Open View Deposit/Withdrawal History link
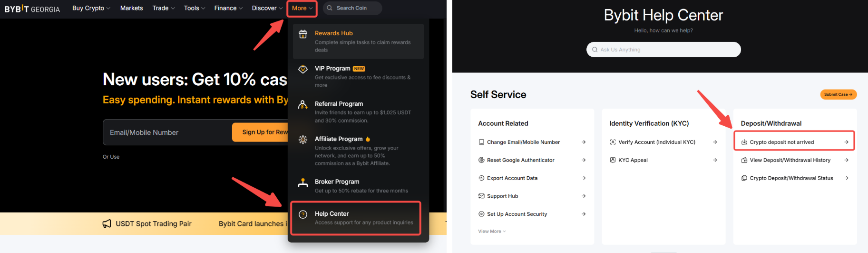The width and height of the screenshot is (868, 253). click(794, 160)
